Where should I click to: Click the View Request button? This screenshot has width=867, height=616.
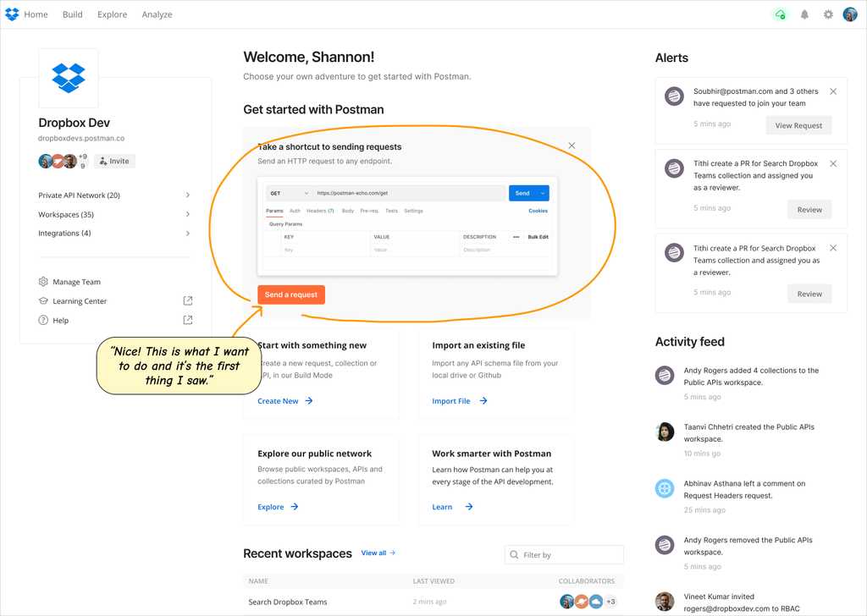pyautogui.click(x=798, y=125)
